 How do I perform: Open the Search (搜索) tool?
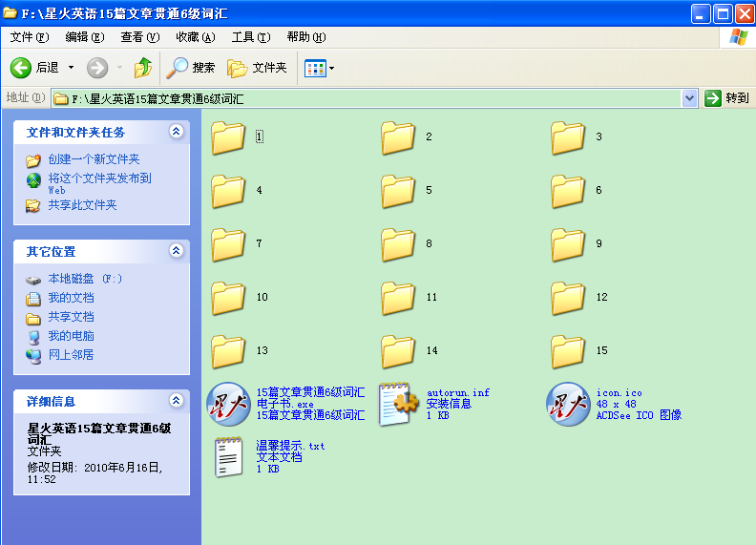[191, 68]
